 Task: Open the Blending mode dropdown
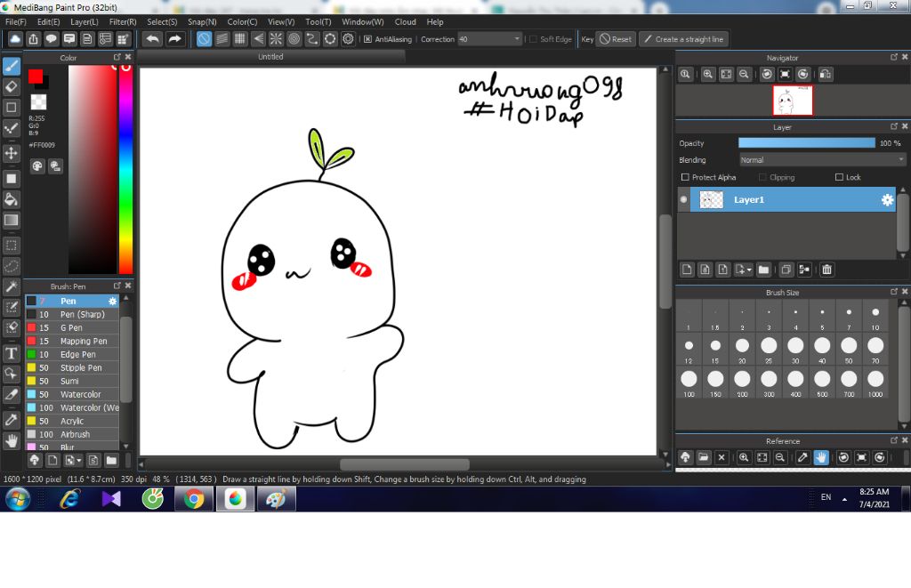pyautogui.click(x=821, y=160)
